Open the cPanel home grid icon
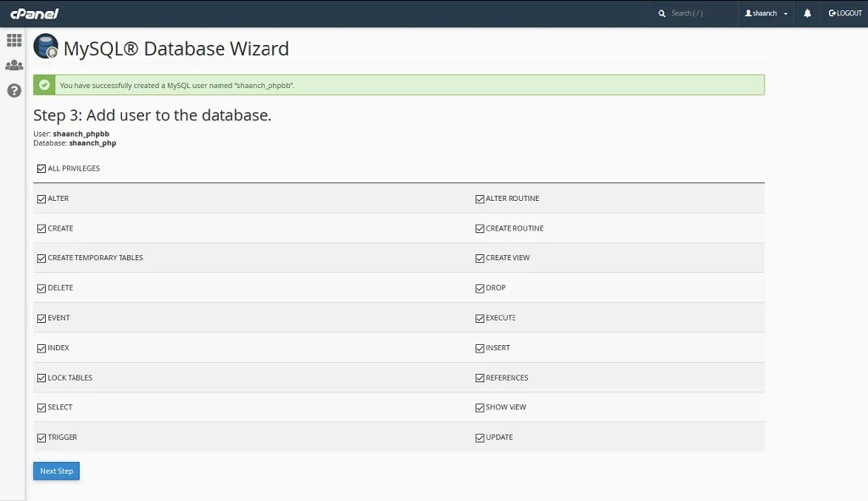This screenshot has width=868, height=501. point(14,40)
